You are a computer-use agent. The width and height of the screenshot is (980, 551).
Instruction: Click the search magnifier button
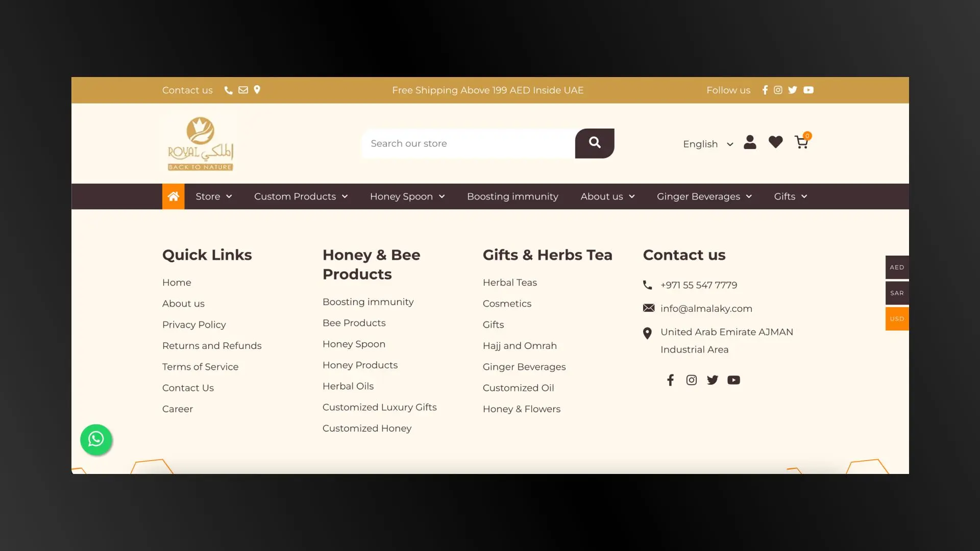[595, 143]
